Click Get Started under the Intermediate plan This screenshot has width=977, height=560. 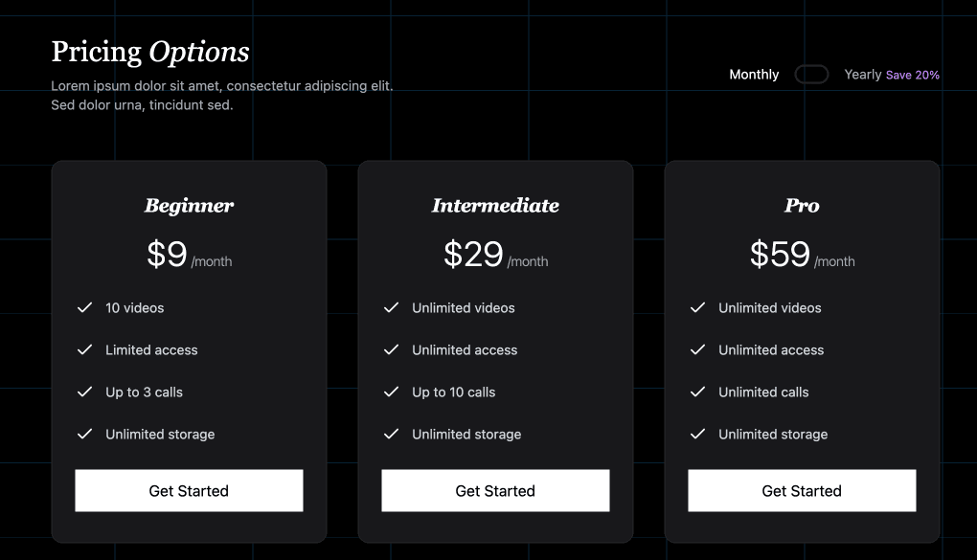pos(495,490)
